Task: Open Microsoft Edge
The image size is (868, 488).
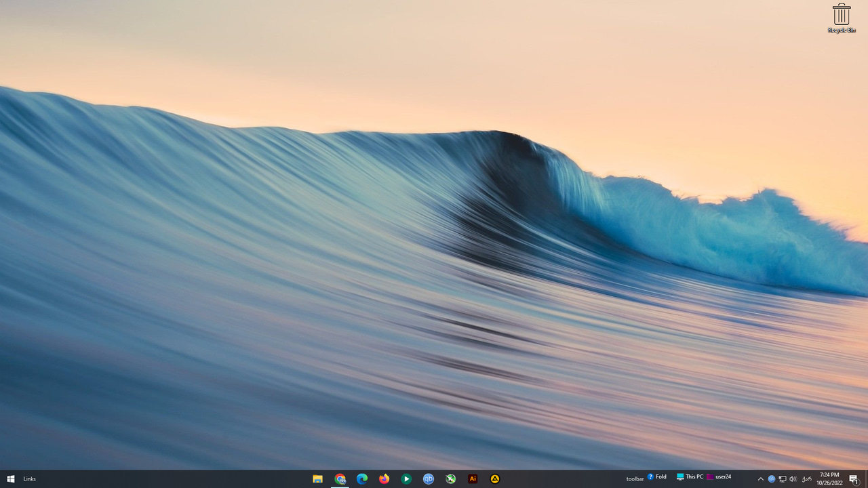Action: (362, 479)
